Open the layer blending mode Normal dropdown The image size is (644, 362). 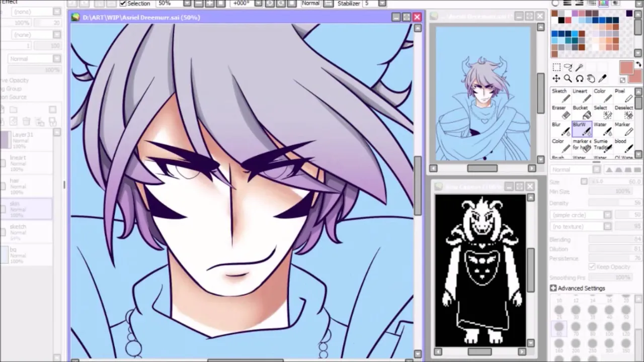[x=57, y=59]
